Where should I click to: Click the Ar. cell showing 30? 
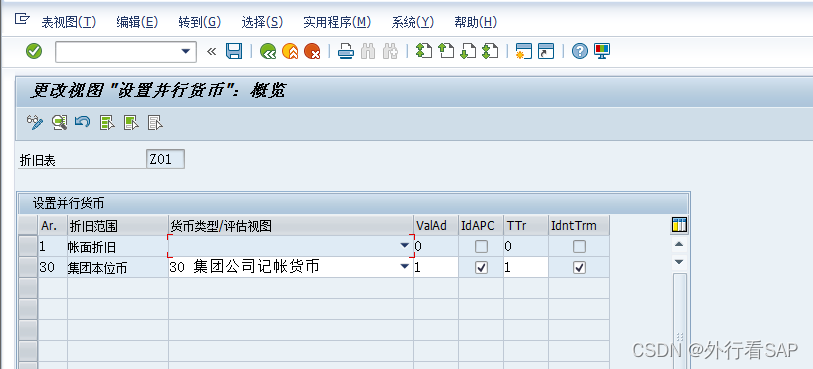(52, 267)
